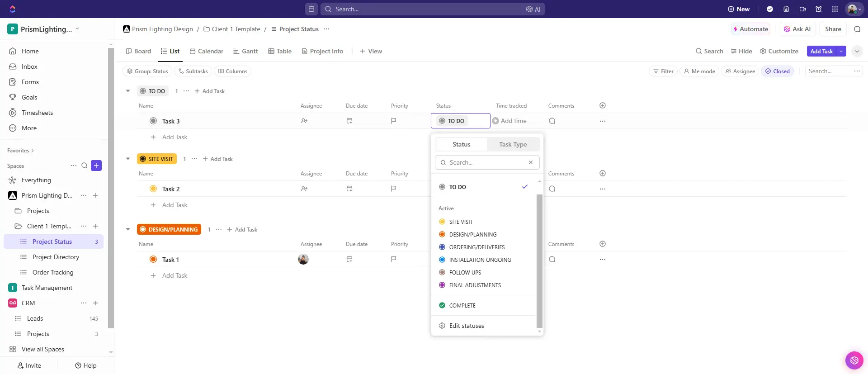This screenshot has height=374, width=868.
Task: Click Ask AI button
Action: [x=797, y=29]
